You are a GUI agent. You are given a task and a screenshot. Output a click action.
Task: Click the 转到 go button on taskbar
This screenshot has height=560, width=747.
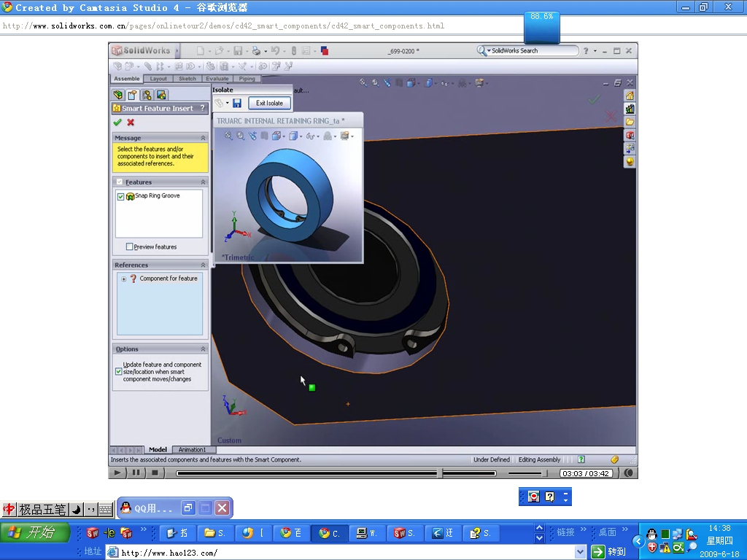click(x=608, y=552)
